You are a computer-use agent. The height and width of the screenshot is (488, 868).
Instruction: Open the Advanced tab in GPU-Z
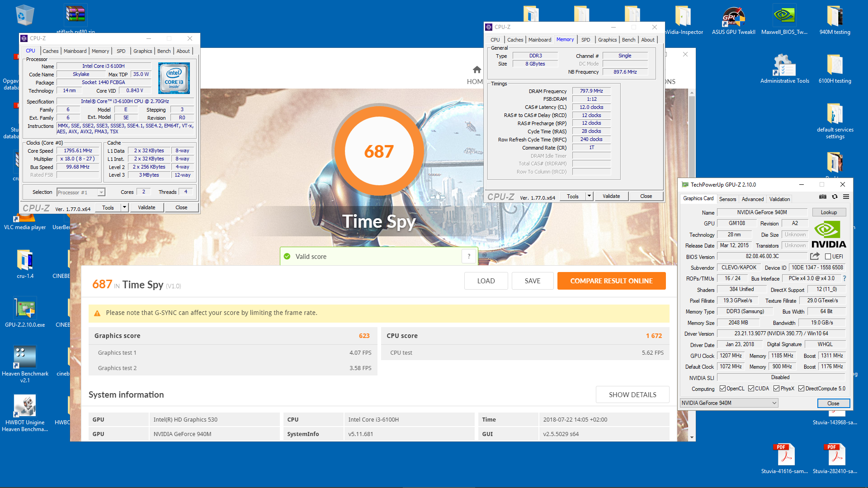(752, 199)
